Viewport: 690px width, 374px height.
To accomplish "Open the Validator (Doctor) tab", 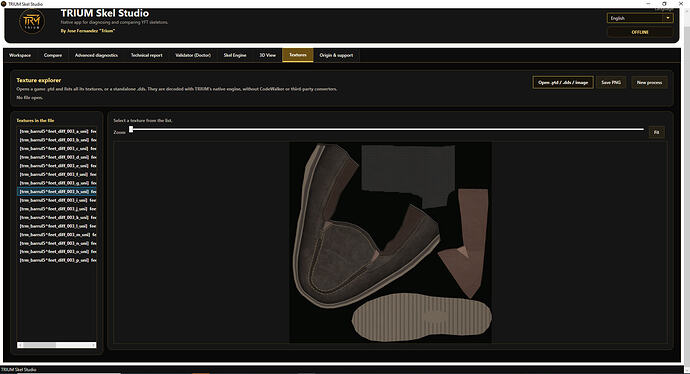I will [193, 55].
